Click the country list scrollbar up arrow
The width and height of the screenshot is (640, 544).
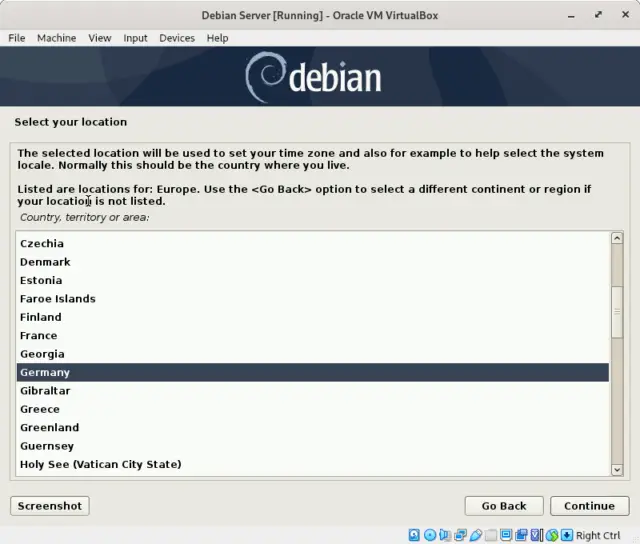(x=617, y=238)
